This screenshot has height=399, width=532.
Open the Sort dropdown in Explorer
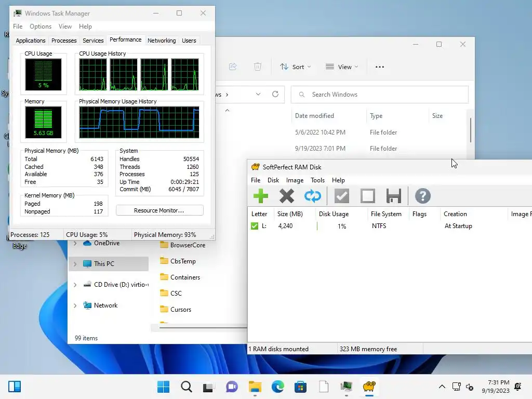[295, 67]
